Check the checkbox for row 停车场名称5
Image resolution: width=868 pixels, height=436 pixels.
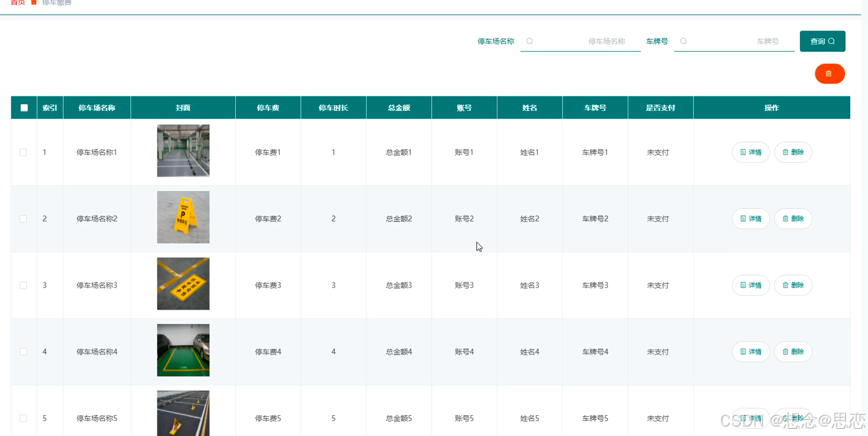click(23, 419)
